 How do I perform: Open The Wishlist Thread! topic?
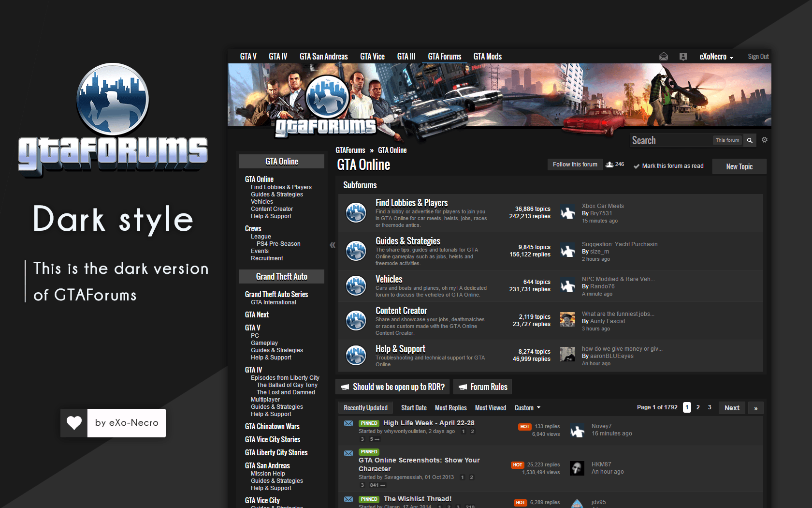coord(418,499)
